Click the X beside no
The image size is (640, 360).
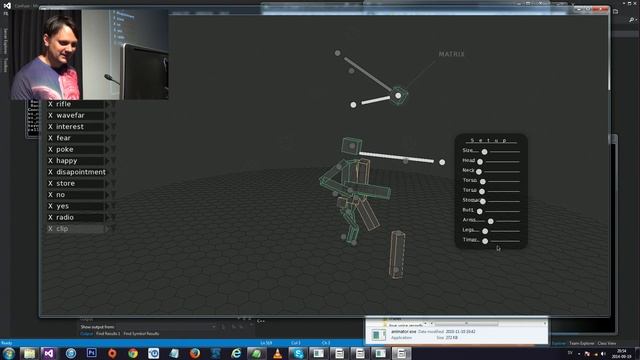point(50,195)
